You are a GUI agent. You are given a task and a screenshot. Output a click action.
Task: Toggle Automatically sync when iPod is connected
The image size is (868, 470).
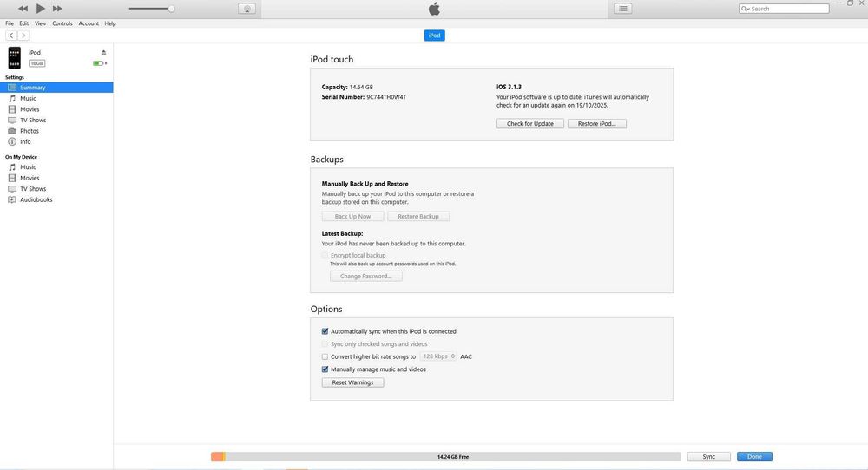click(325, 331)
